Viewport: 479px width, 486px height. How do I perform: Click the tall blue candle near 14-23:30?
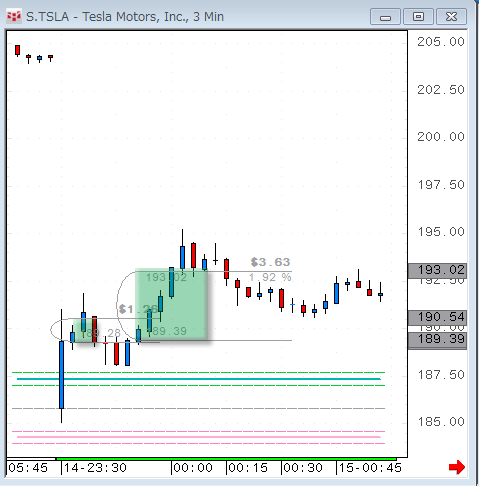(x=61, y=375)
